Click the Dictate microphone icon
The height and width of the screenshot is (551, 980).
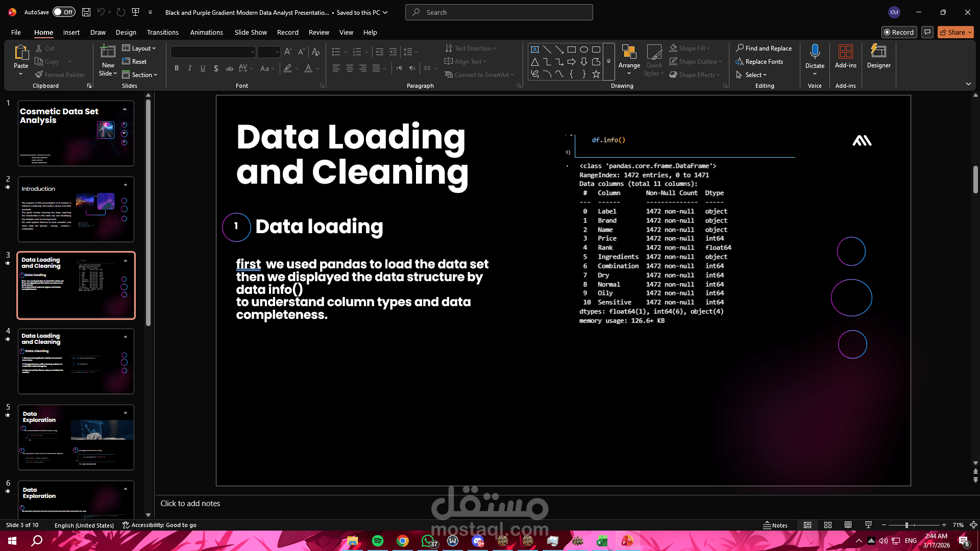tap(815, 52)
